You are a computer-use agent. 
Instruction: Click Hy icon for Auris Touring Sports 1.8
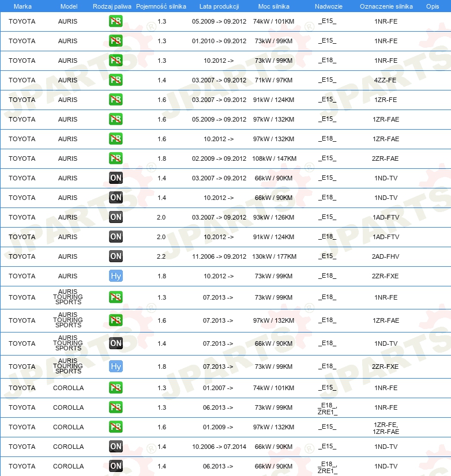[116, 367]
